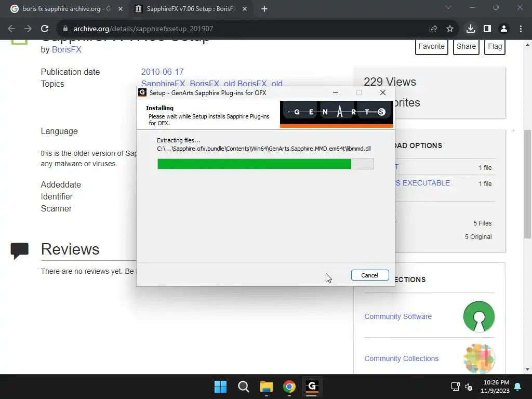Open Chrome profile menu
The width and height of the screenshot is (532, 399).
coord(504,29)
